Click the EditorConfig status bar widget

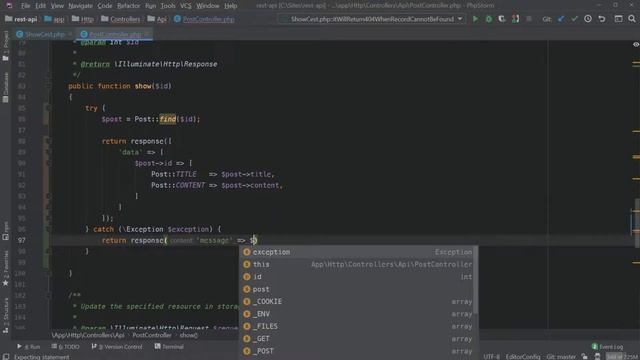tap(522, 356)
